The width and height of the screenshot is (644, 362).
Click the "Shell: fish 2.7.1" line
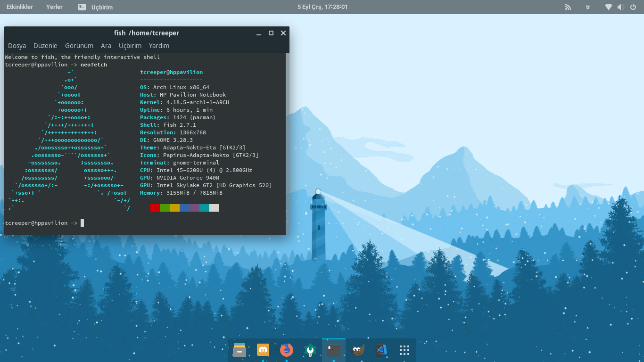pyautogui.click(x=168, y=125)
